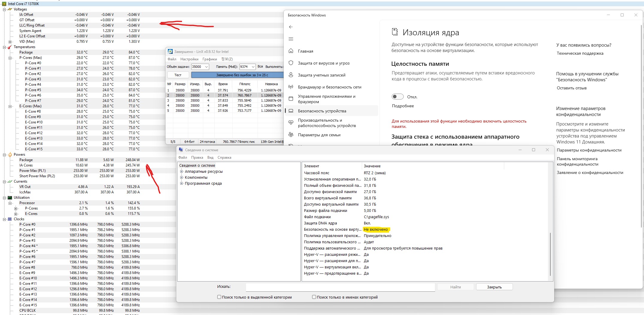
Task: Select Сведения о системе root tree node
Action: pos(197,165)
